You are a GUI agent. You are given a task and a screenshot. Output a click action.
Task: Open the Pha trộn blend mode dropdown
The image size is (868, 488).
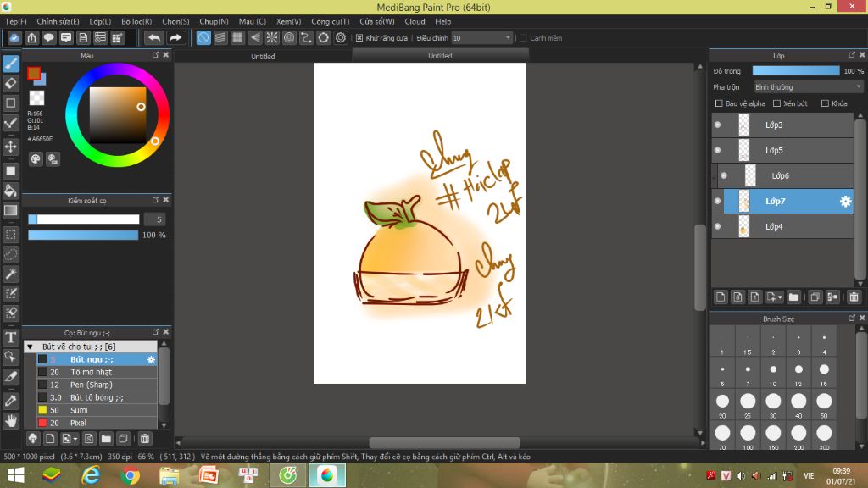coord(808,87)
